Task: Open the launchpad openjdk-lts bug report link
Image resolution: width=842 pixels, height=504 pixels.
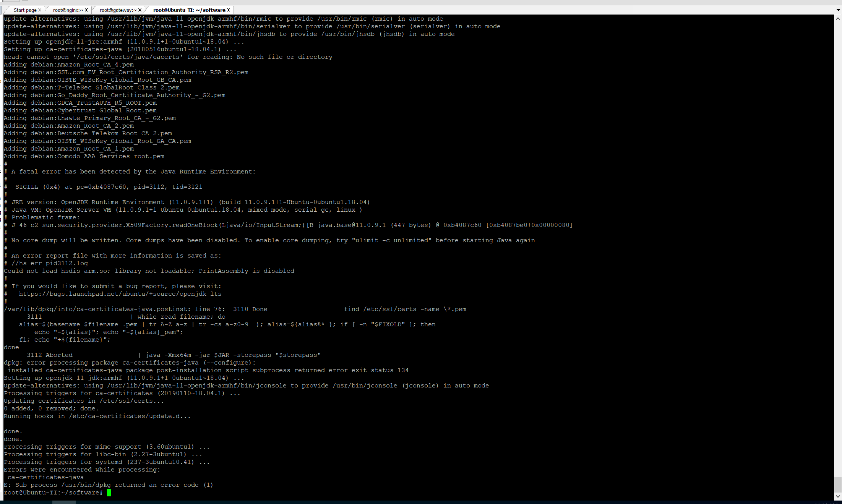Action: [120, 294]
